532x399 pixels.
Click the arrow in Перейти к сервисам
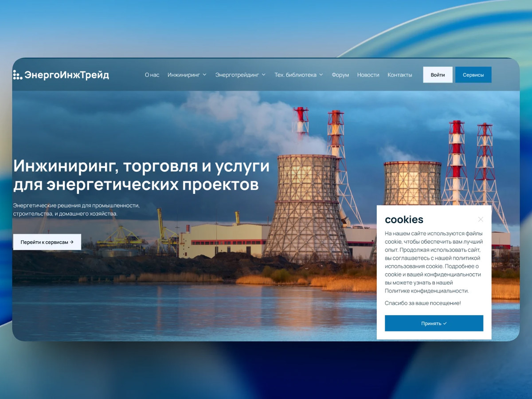[x=72, y=242]
